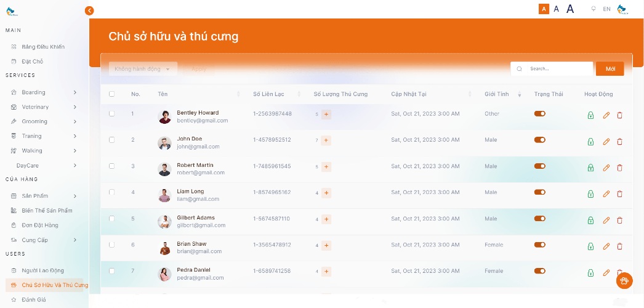Click the green lock icon for Robert Martin
644x308 pixels.
[x=590, y=168]
